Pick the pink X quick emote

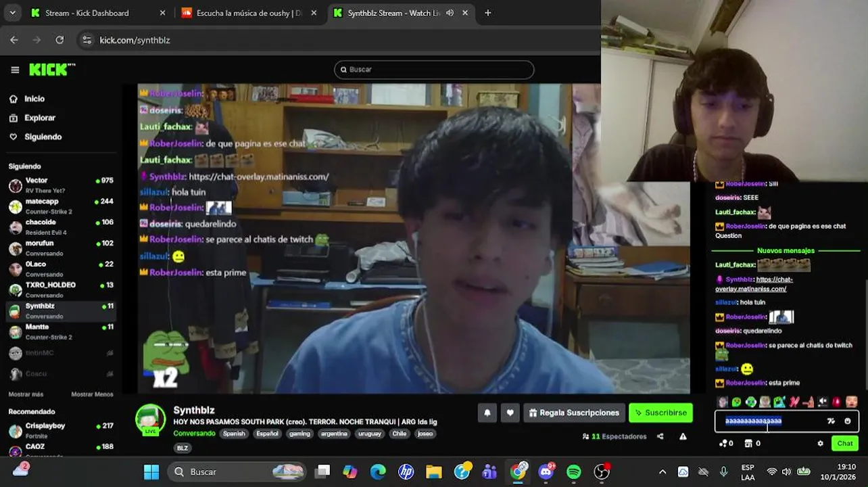click(794, 402)
